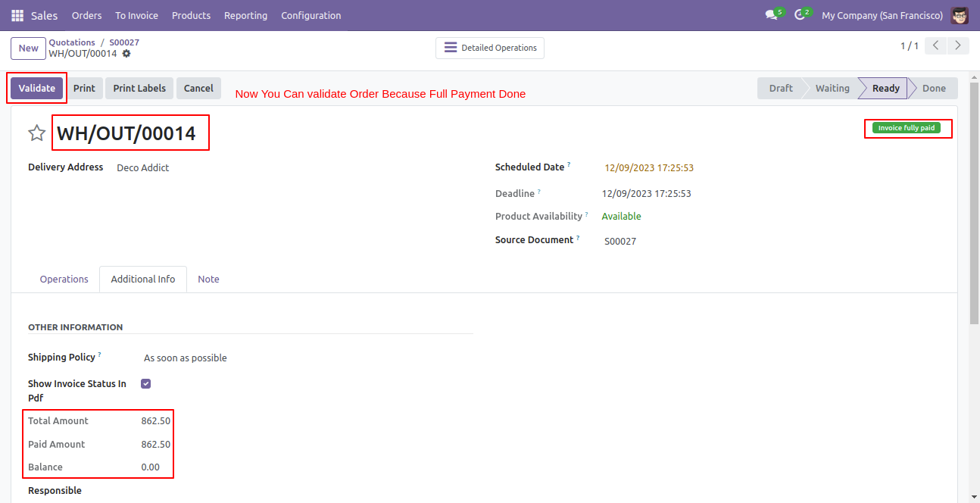The image size is (980, 503).
Task: Follow the S00027 breadcrumb link
Action: (x=124, y=42)
